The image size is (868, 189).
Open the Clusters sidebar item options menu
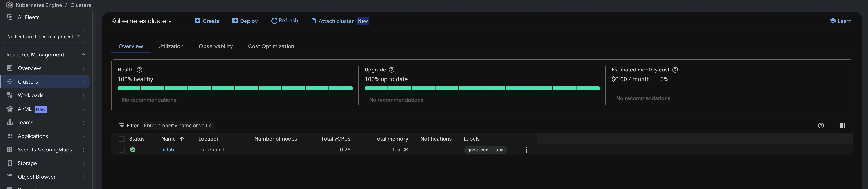tap(84, 82)
